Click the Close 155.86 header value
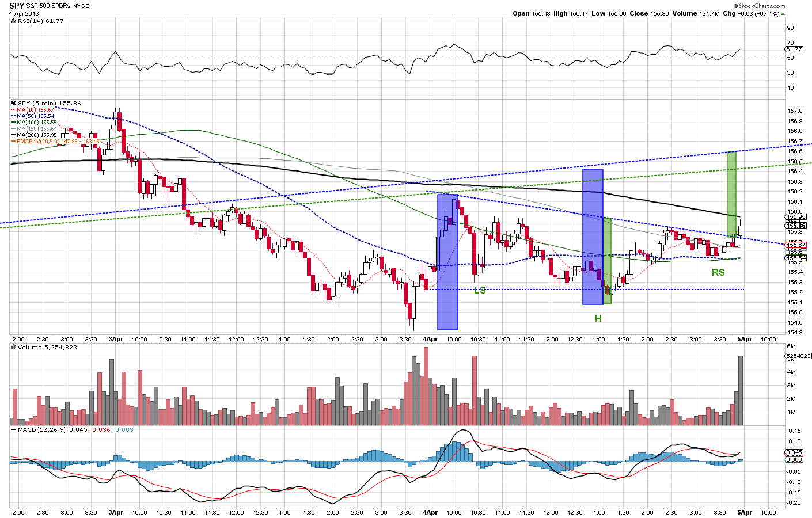812x518 pixels. pos(650,13)
